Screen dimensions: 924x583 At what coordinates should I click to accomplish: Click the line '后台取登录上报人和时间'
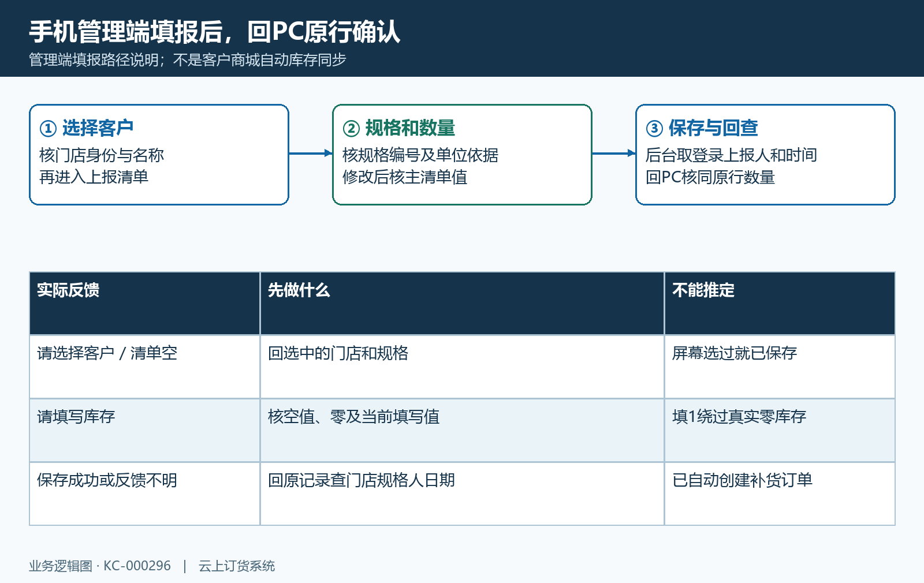coord(731,155)
